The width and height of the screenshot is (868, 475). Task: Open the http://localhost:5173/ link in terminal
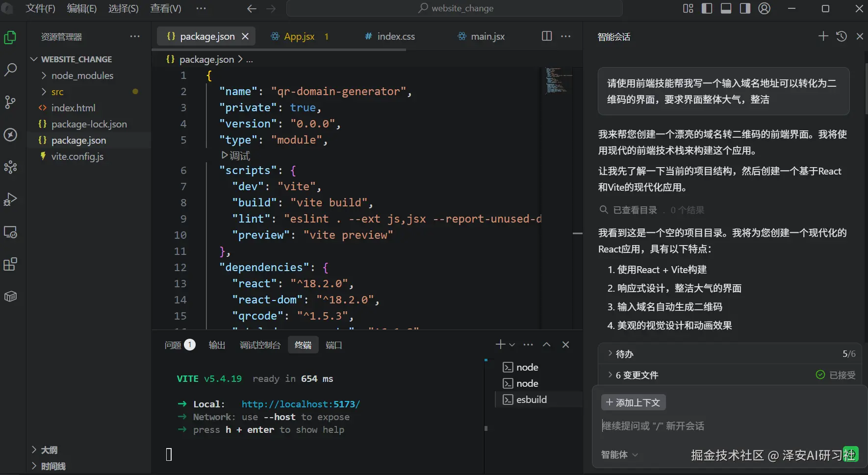pyautogui.click(x=301, y=404)
